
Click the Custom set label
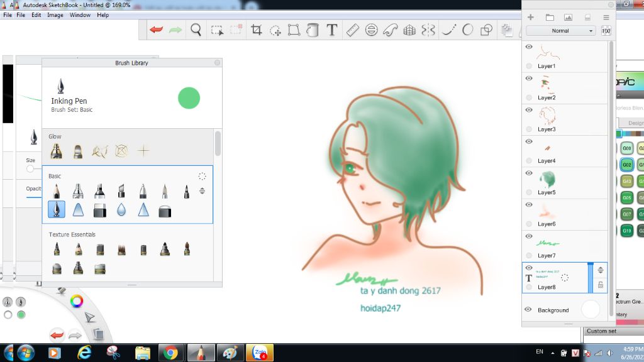pyautogui.click(x=601, y=331)
